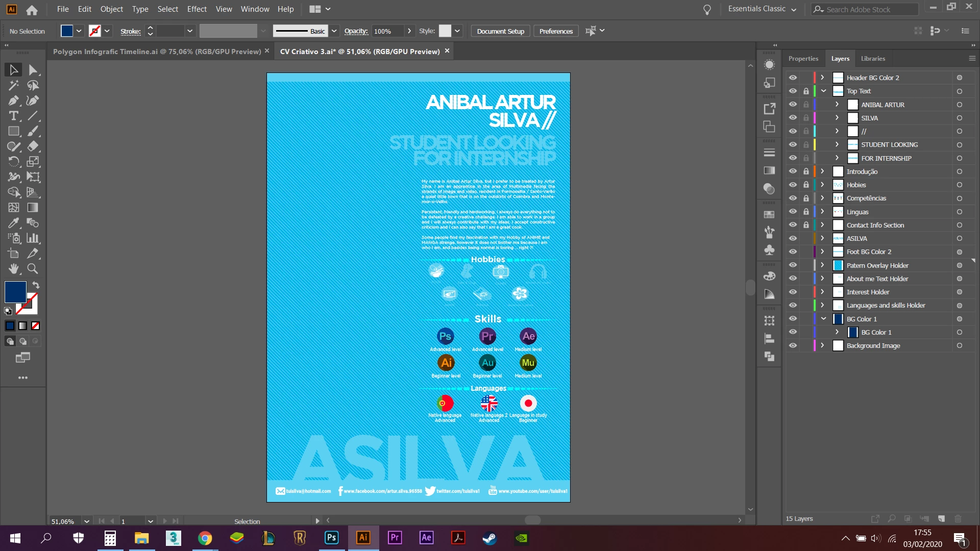Viewport: 980px width, 551px height.
Task: Select the Pen tool
Action: tap(13, 101)
